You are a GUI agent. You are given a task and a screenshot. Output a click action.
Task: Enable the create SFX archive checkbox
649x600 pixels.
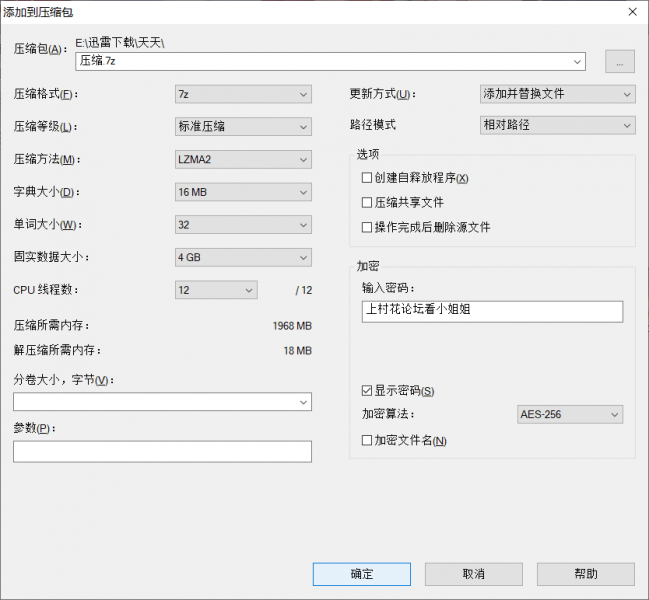367,178
